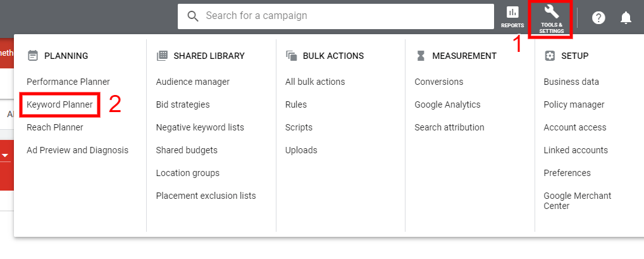Click the Planning calendar icon
The width and height of the screenshot is (644, 259).
point(33,56)
